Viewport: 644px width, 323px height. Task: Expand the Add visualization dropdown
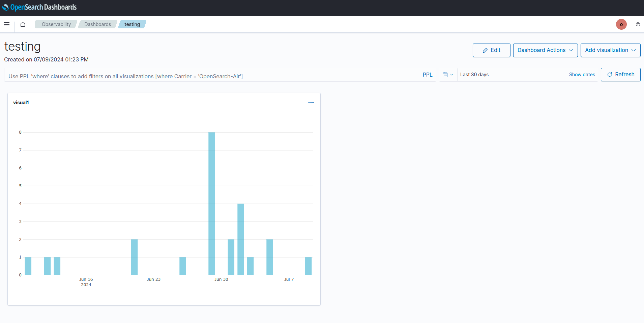click(x=610, y=50)
